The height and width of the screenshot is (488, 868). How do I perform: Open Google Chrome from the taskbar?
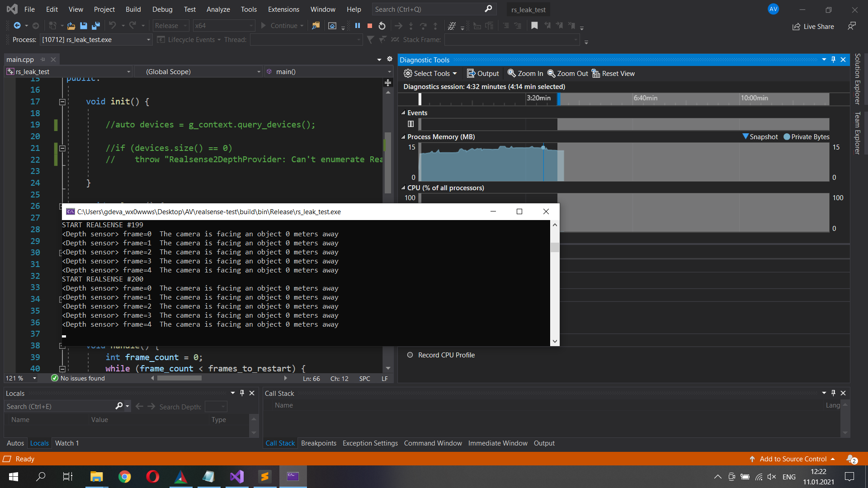125,477
